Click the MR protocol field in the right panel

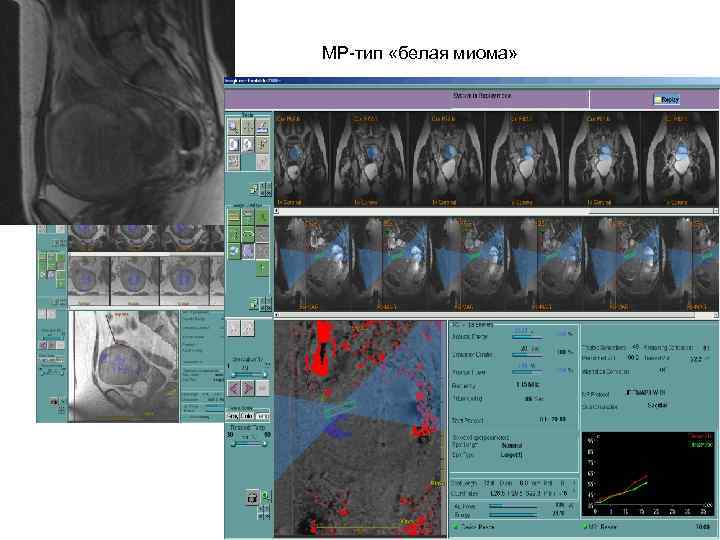(x=648, y=393)
